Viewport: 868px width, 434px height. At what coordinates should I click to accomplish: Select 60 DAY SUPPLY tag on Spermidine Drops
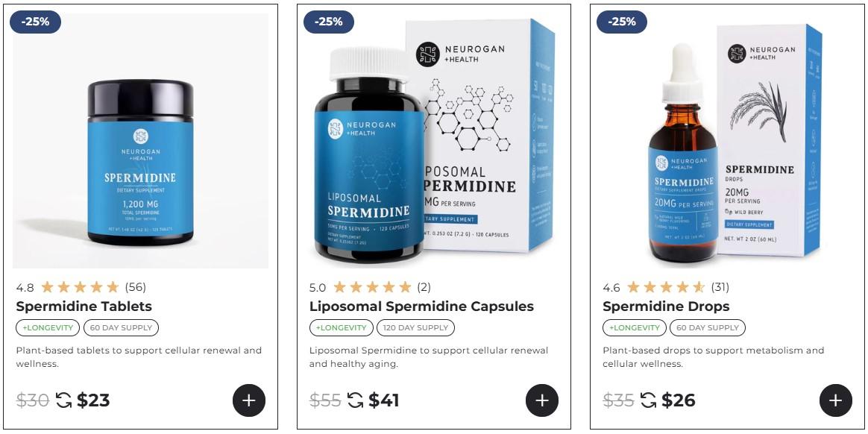coord(708,327)
